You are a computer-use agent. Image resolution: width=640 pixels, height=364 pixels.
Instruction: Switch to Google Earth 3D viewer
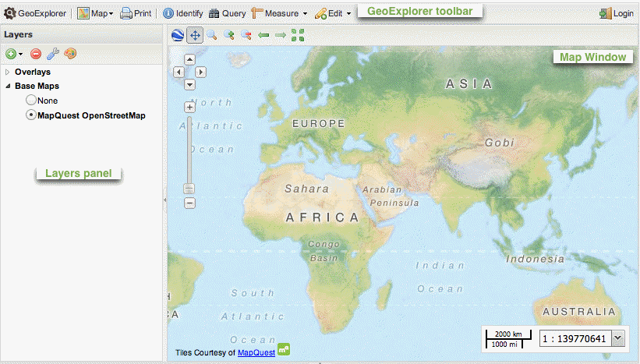click(178, 34)
